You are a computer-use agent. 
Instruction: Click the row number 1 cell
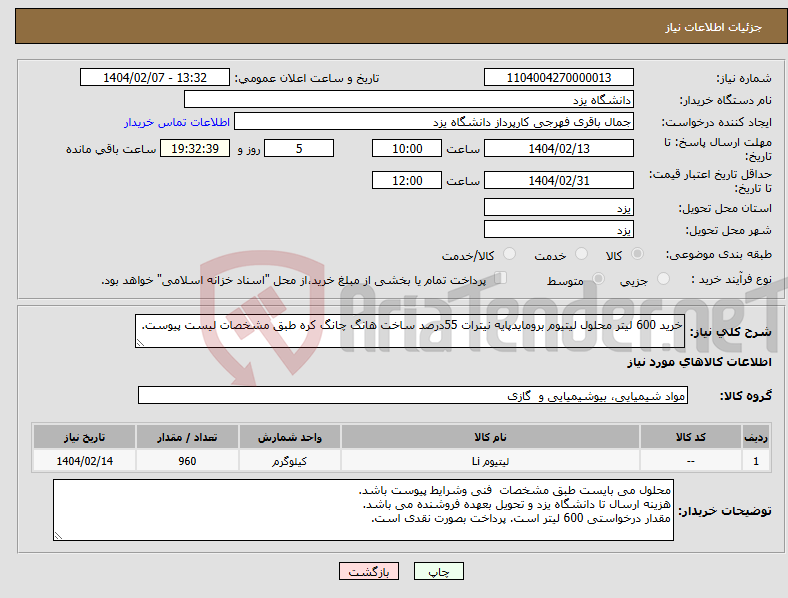coord(755,461)
